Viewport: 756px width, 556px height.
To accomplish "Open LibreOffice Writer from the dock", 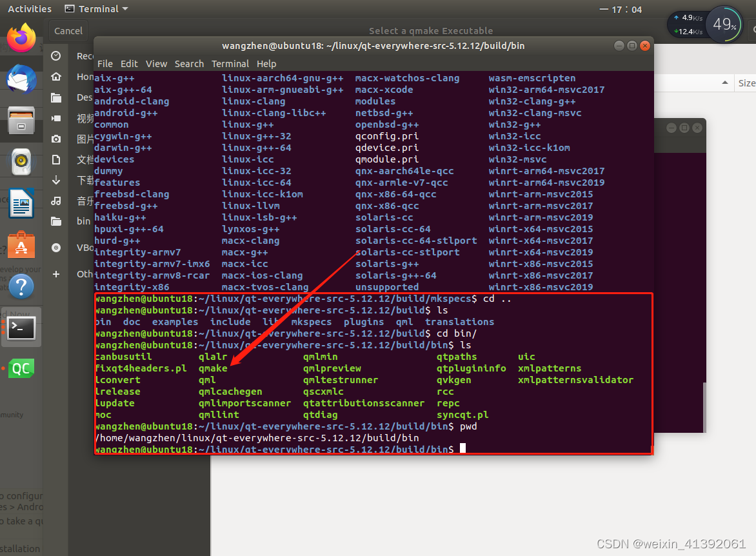I will pos(21,203).
